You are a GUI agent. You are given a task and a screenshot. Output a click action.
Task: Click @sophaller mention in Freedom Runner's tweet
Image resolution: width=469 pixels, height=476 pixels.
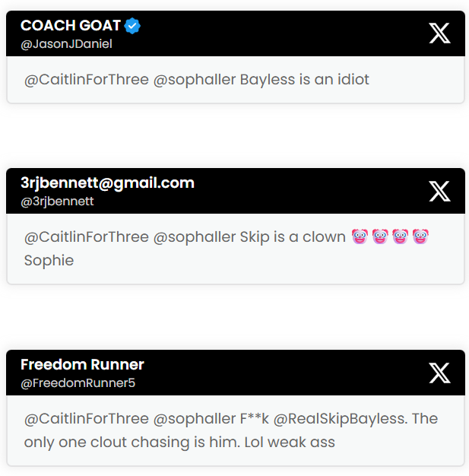195,418
